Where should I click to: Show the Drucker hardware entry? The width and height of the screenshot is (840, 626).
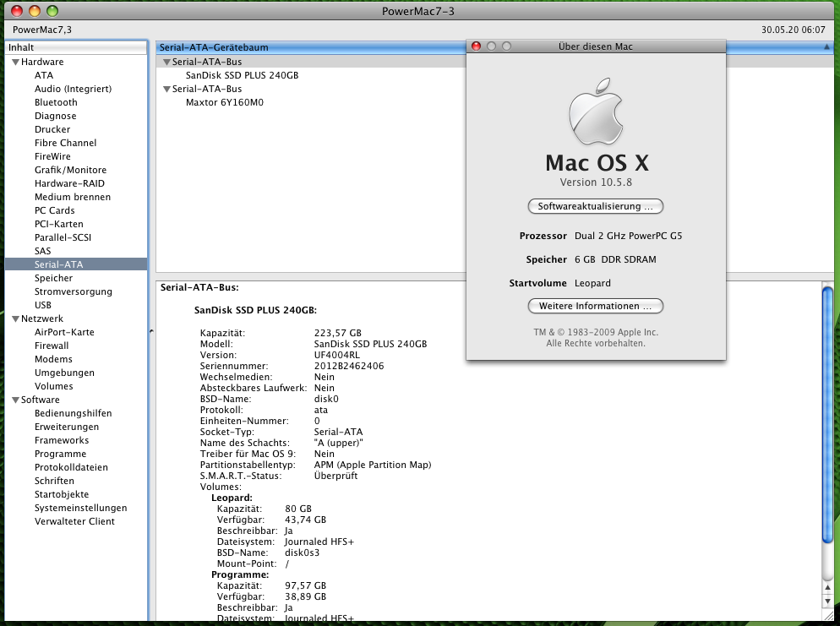point(52,129)
